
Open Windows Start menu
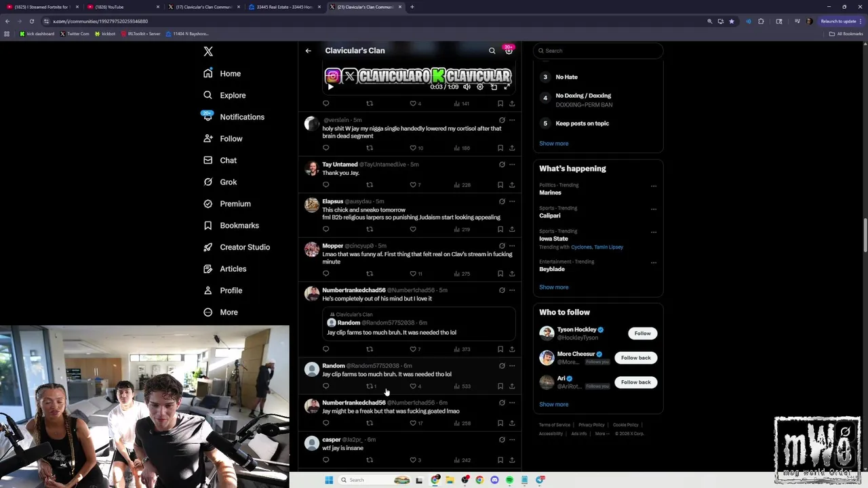[329, 480]
